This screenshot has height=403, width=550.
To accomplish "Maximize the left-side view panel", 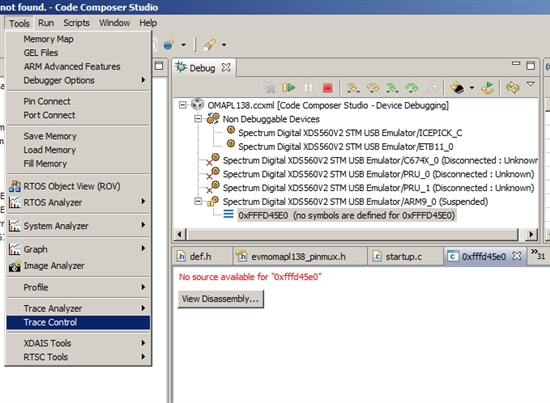I will pyautogui.click(x=159, y=65).
